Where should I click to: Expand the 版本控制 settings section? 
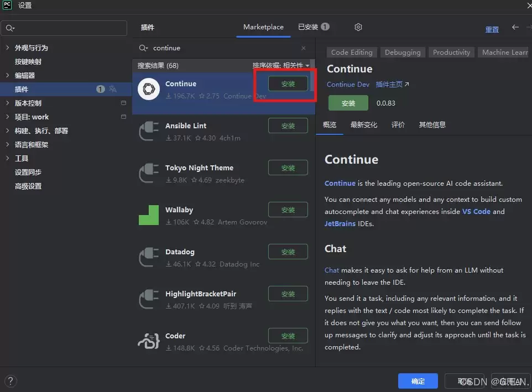(x=7, y=103)
